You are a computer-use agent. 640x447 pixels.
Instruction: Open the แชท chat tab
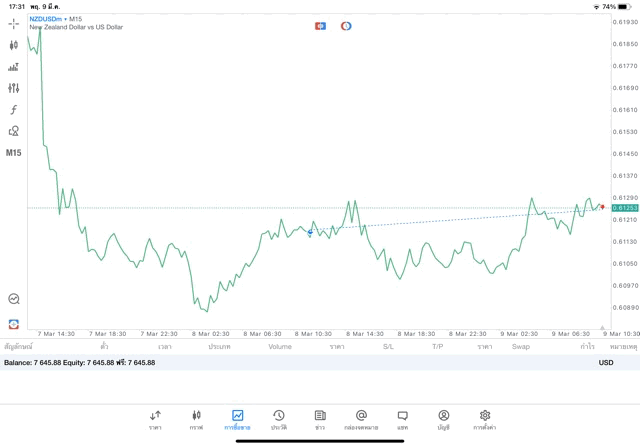click(402, 419)
